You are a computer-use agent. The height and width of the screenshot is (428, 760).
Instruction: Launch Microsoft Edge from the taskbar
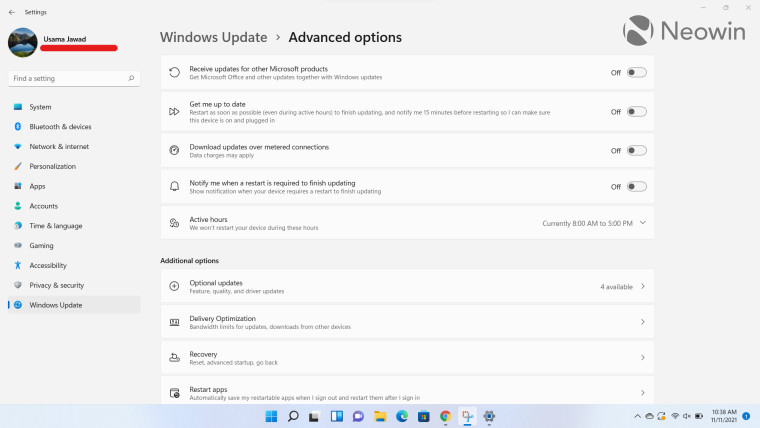point(402,416)
